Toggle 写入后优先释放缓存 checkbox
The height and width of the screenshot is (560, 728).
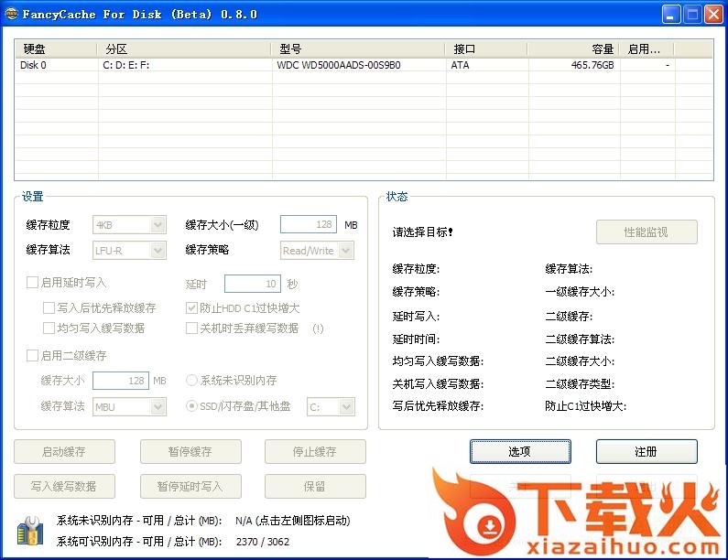49,307
